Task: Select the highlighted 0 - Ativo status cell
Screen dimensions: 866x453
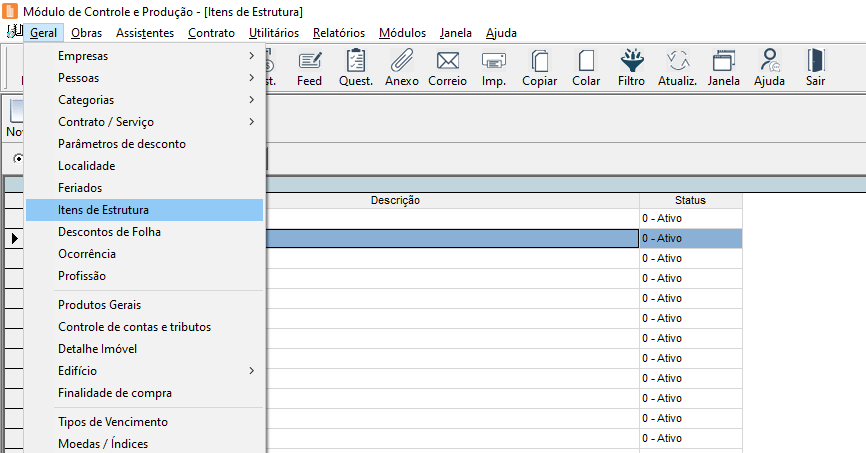Action: tap(690, 238)
